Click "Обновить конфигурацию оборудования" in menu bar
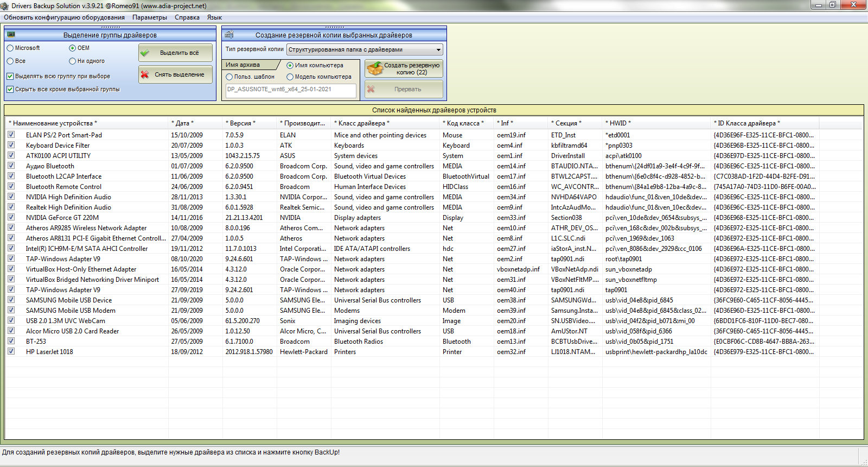Image resolution: width=868 pixels, height=467 pixels. tap(64, 17)
